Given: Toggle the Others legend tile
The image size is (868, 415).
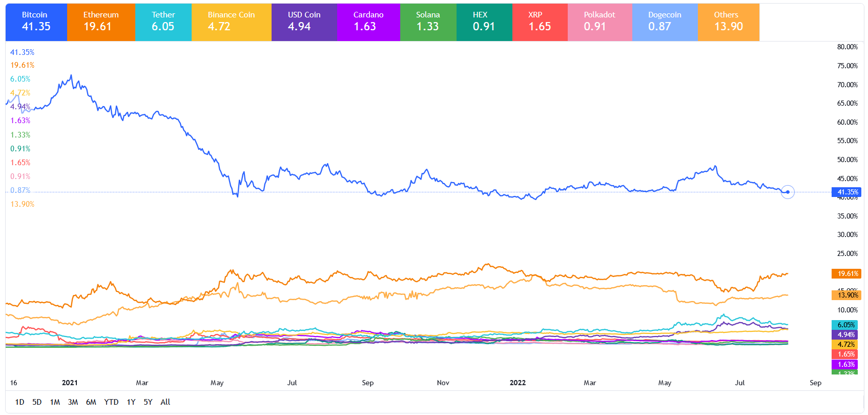Looking at the screenshot, I should 728,22.
